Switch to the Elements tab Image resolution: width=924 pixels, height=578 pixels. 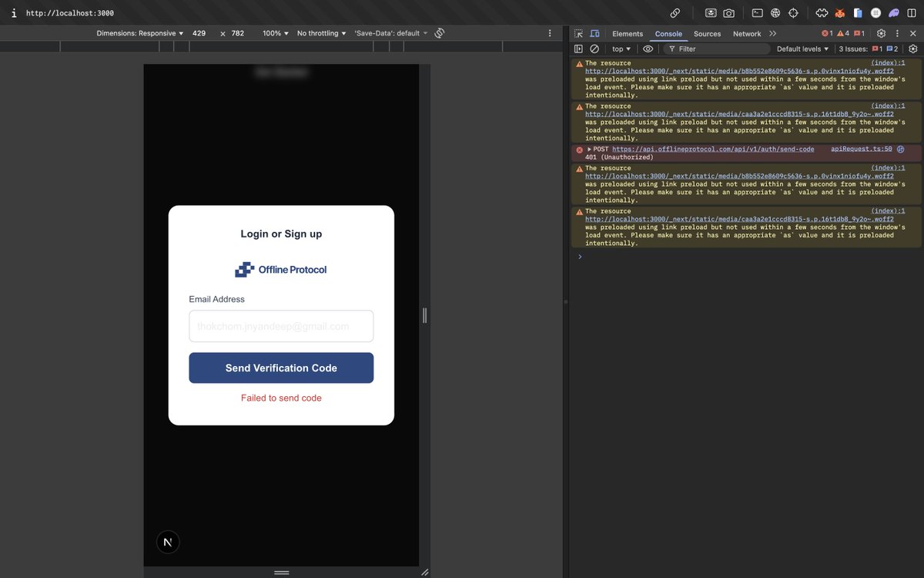tap(628, 34)
